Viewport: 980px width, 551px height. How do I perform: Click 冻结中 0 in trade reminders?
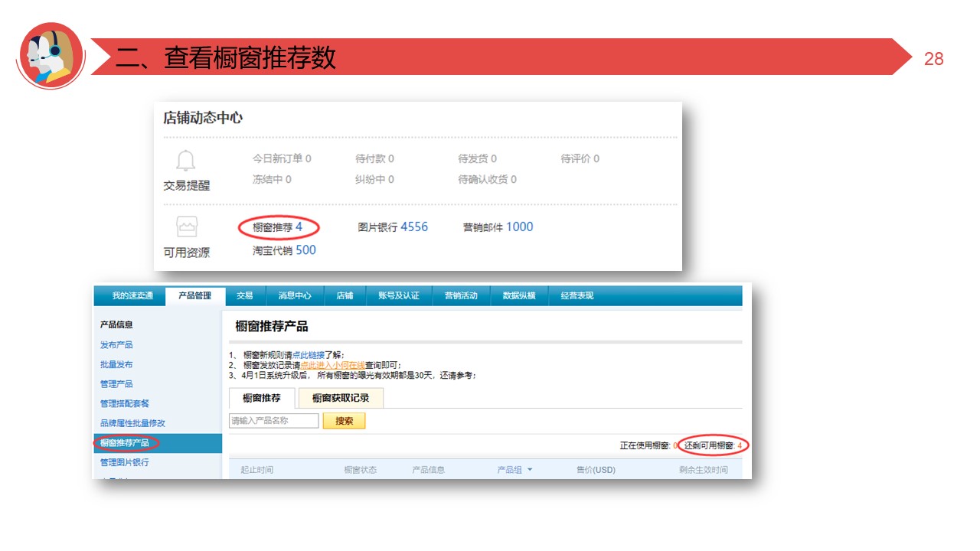[x=272, y=180]
